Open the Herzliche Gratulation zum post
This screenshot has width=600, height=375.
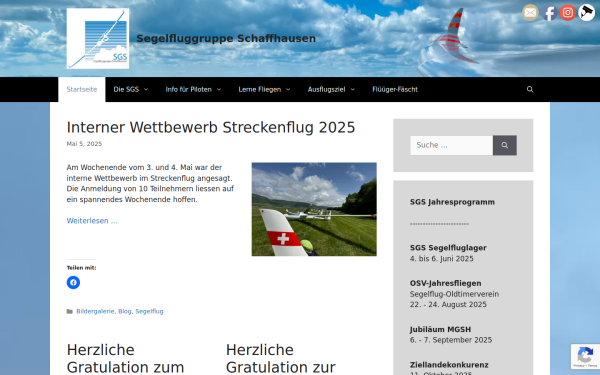tap(126, 359)
